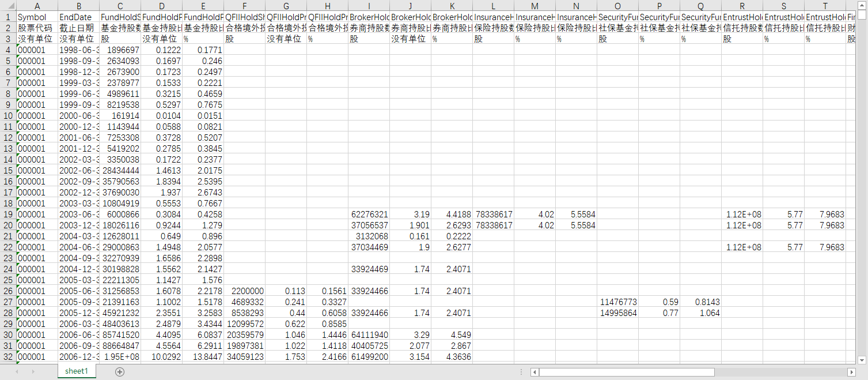Select row header 32

[x=8, y=356]
